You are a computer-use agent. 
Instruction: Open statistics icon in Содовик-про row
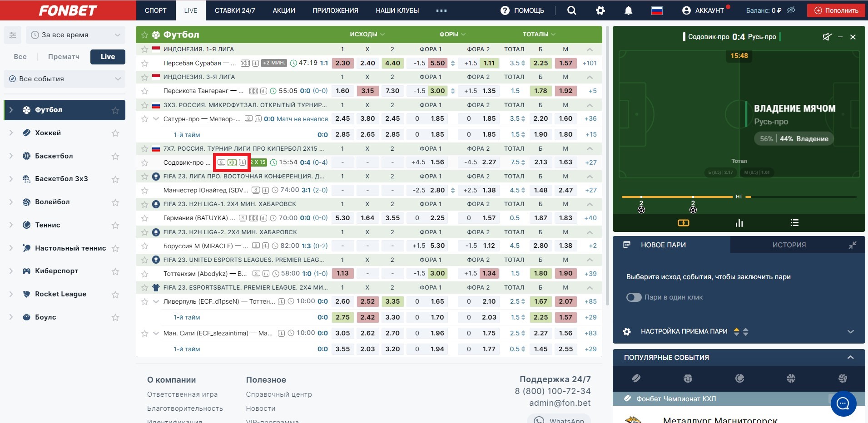pos(243,162)
